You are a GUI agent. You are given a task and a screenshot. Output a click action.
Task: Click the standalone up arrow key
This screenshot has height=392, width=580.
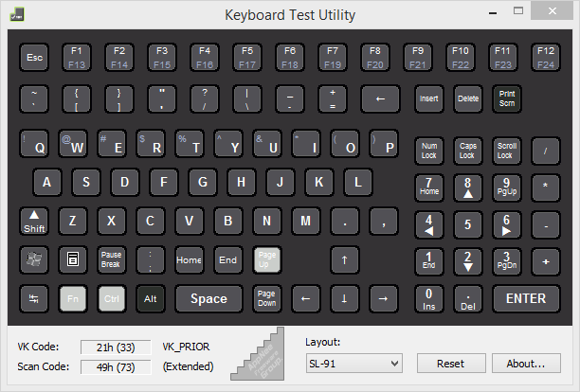tap(344, 259)
